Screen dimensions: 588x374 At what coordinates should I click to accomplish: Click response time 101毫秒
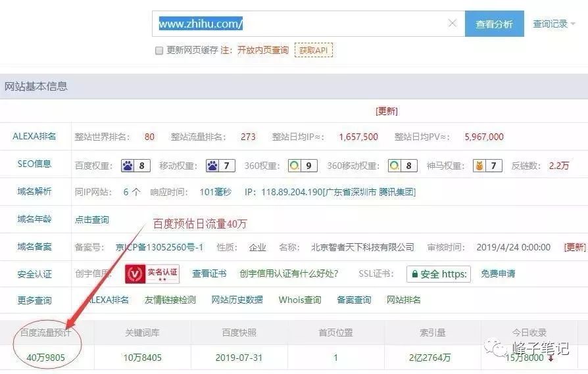[215, 192]
